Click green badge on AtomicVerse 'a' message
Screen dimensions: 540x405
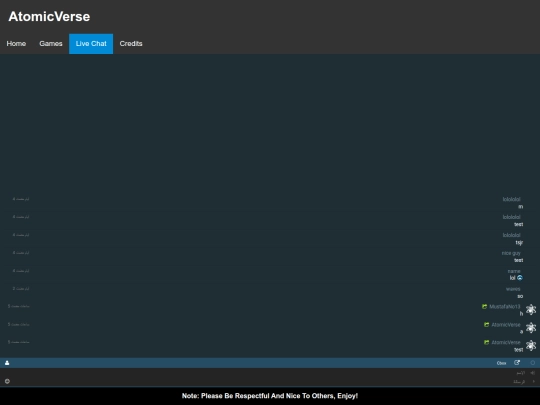tap(486, 324)
